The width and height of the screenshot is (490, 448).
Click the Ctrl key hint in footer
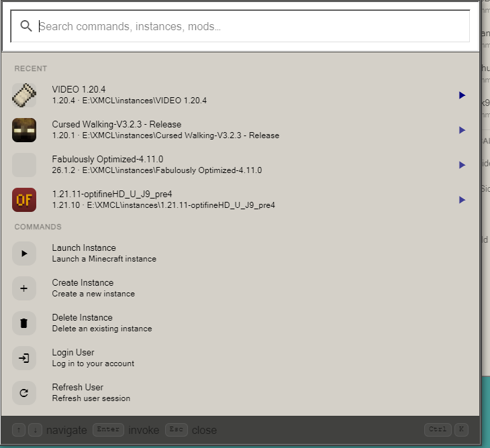click(x=438, y=430)
